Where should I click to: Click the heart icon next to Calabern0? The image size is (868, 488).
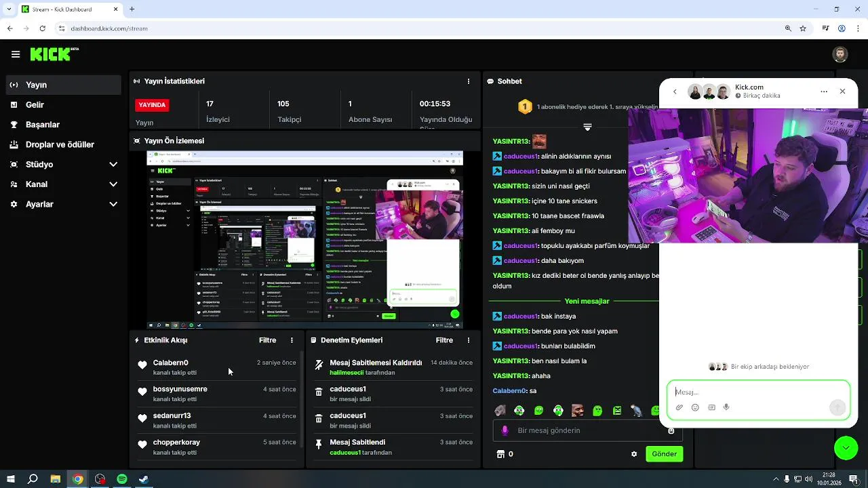(142, 365)
